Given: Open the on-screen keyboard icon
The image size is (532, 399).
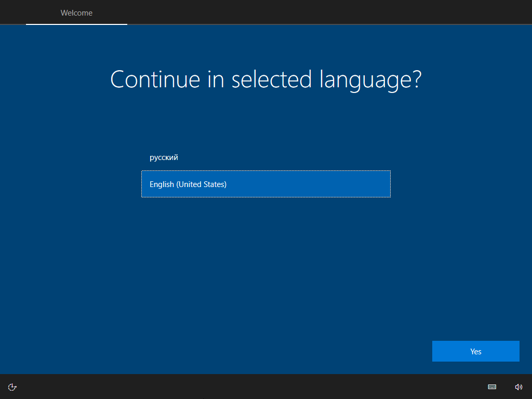Looking at the screenshot, I should pos(492,387).
